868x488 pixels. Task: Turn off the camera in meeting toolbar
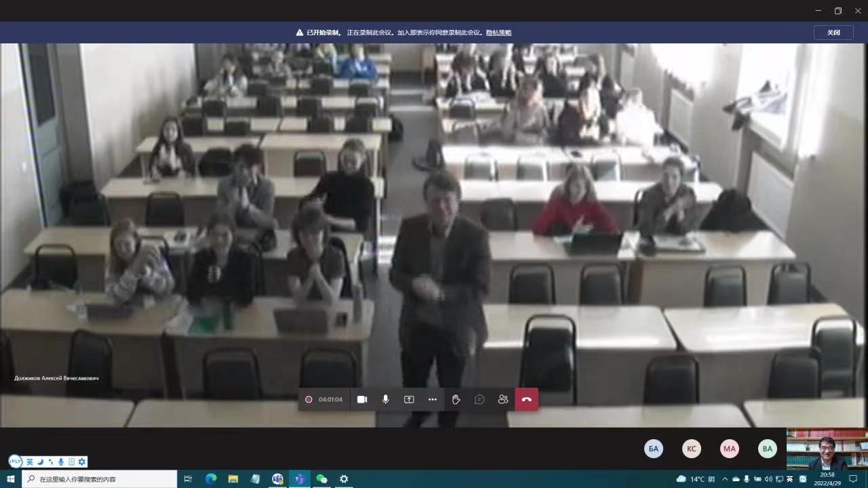pos(362,400)
